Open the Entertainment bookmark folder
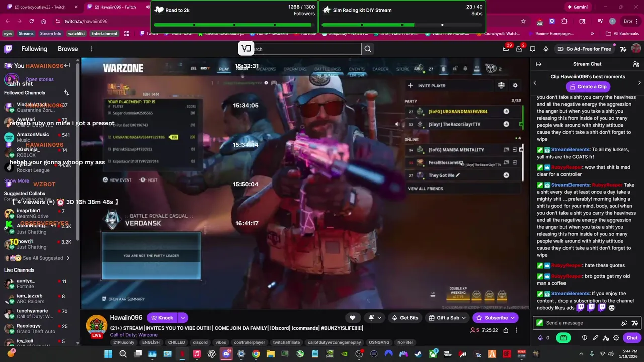 (x=104, y=34)
